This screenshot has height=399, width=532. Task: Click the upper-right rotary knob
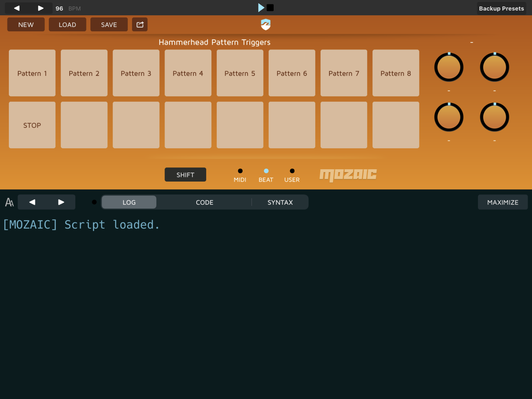(x=495, y=67)
